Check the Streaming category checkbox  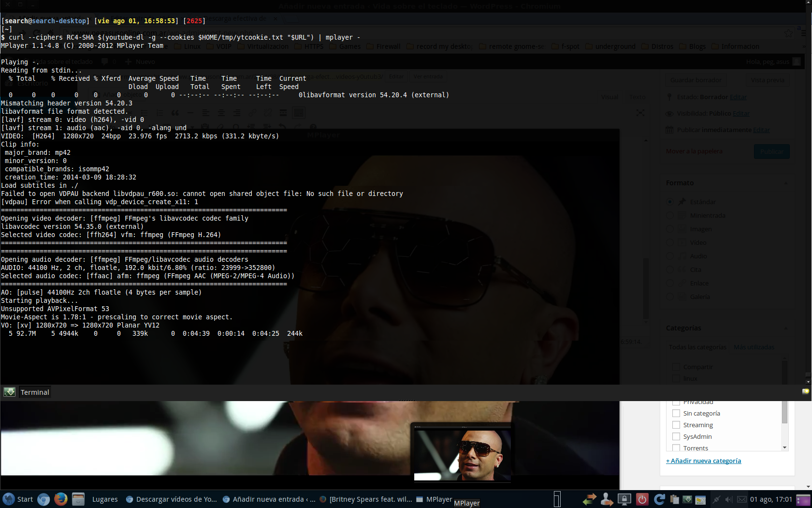[x=676, y=425]
